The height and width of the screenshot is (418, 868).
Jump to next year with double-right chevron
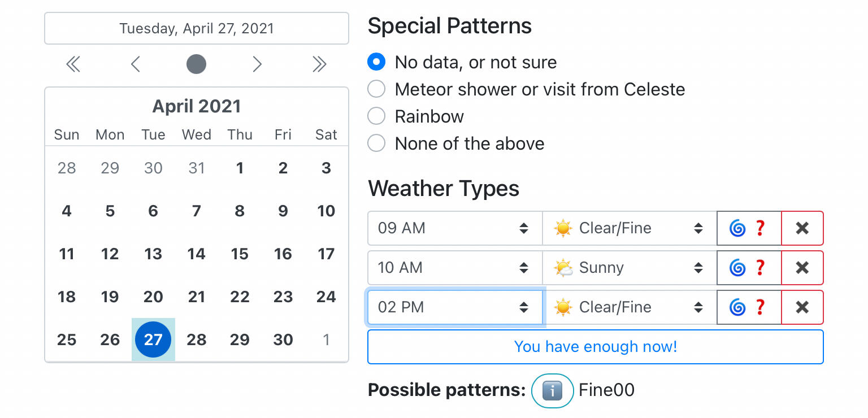[x=319, y=64]
